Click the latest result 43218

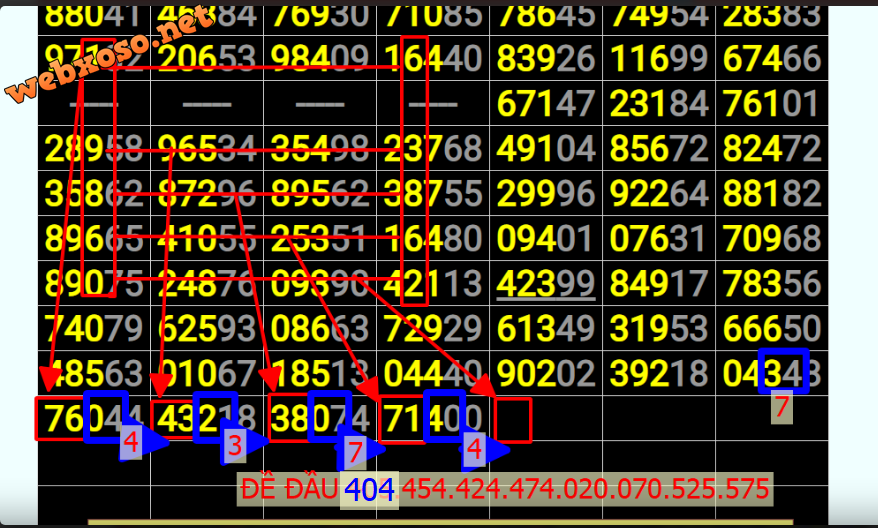(x=207, y=418)
